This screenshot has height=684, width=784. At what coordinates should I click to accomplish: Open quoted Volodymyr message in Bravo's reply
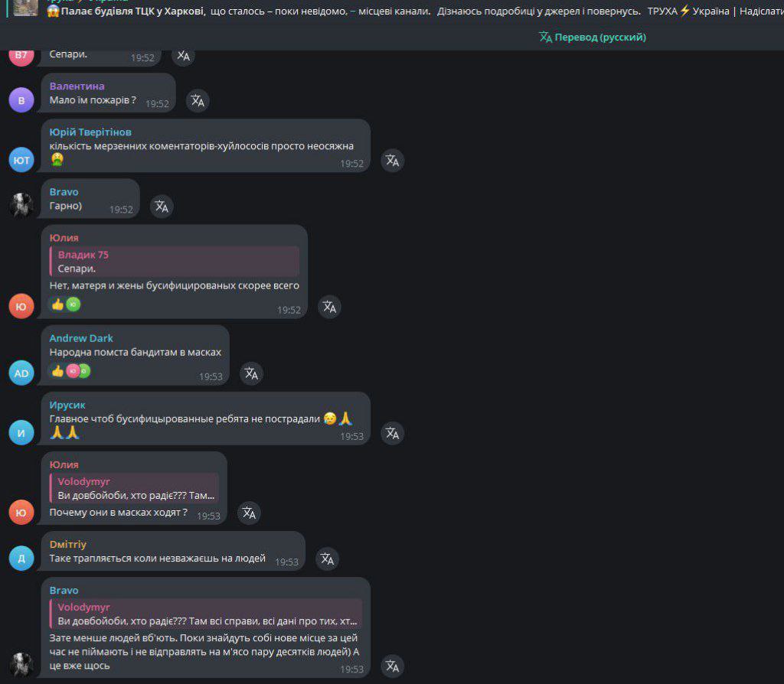[x=205, y=614]
